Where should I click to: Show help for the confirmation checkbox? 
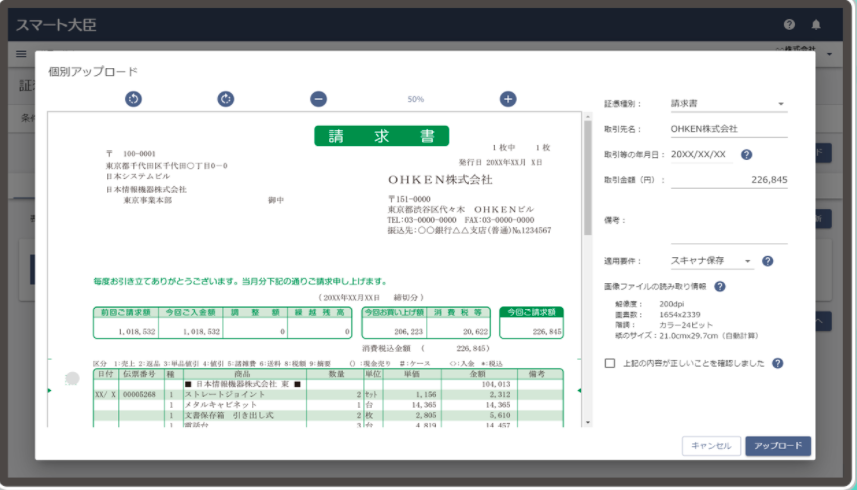coord(778,363)
